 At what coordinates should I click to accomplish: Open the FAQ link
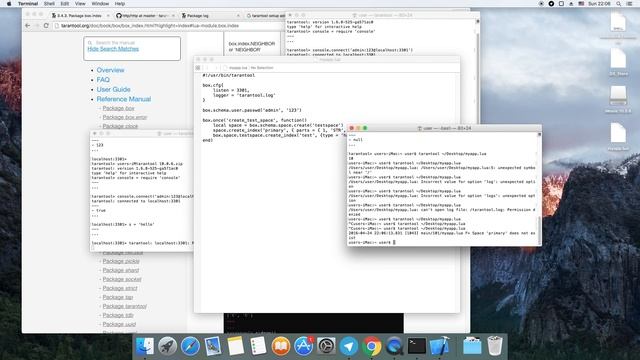pyautogui.click(x=103, y=80)
